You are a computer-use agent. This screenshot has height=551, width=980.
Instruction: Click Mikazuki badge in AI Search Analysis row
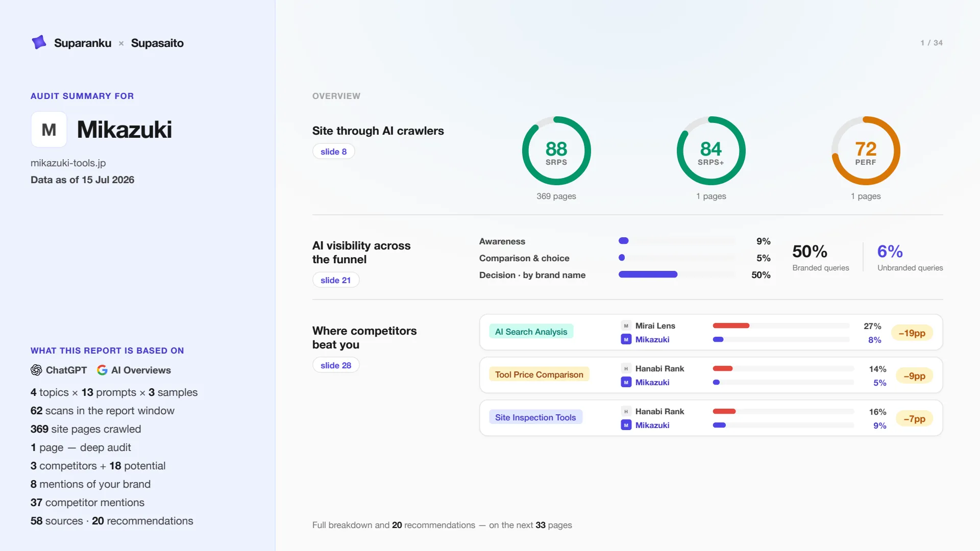tap(626, 339)
